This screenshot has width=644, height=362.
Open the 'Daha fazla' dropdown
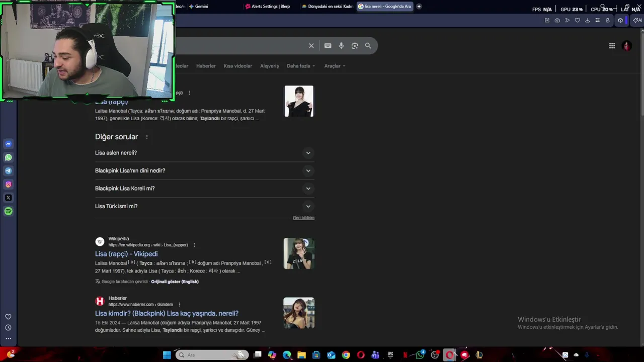pyautogui.click(x=301, y=66)
